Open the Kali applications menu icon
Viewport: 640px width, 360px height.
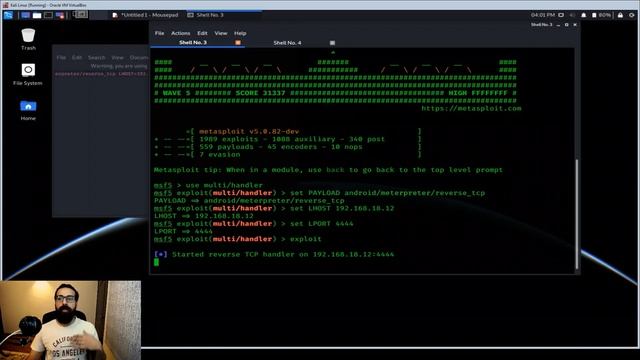[8, 15]
